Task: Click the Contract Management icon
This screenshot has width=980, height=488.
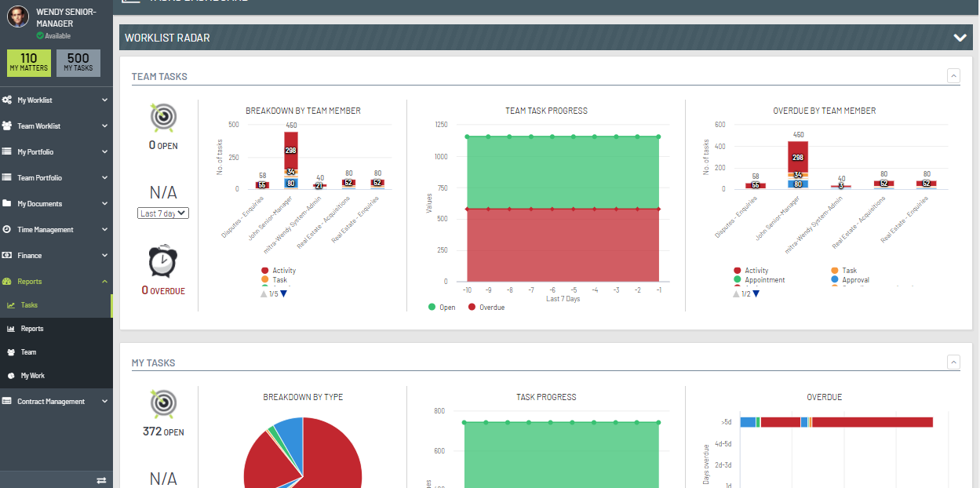Action: (x=7, y=402)
